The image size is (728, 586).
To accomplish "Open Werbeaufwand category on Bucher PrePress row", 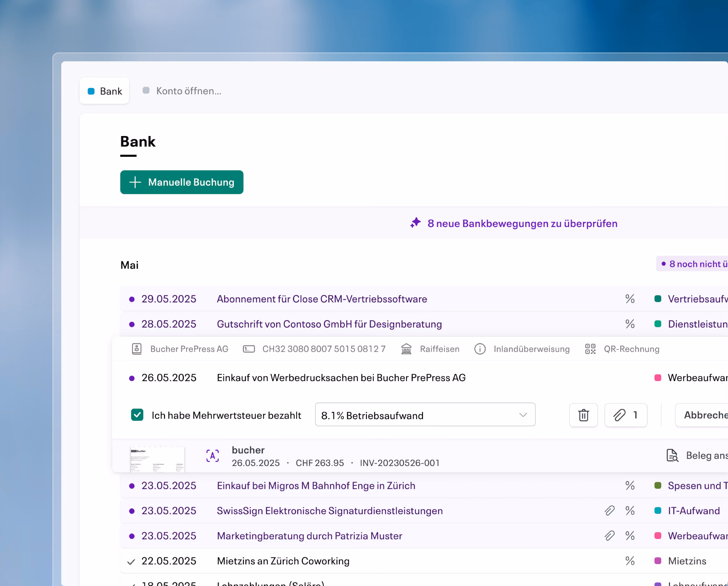I will pyautogui.click(x=691, y=378).
